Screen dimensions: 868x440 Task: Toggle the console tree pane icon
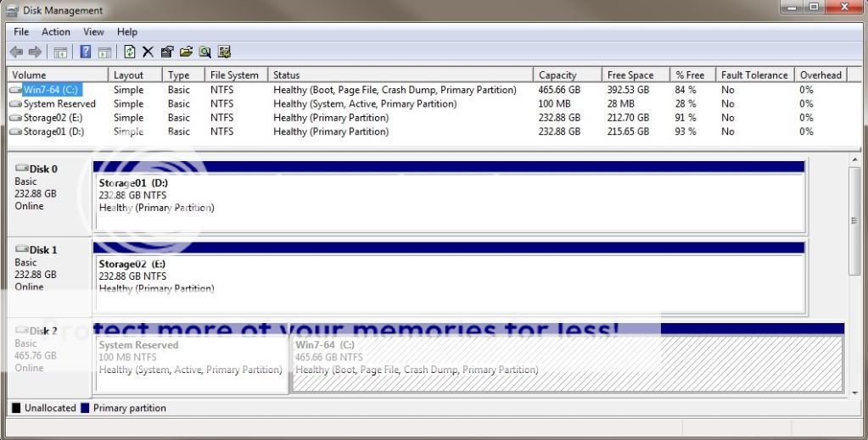[x=60, y=53]
